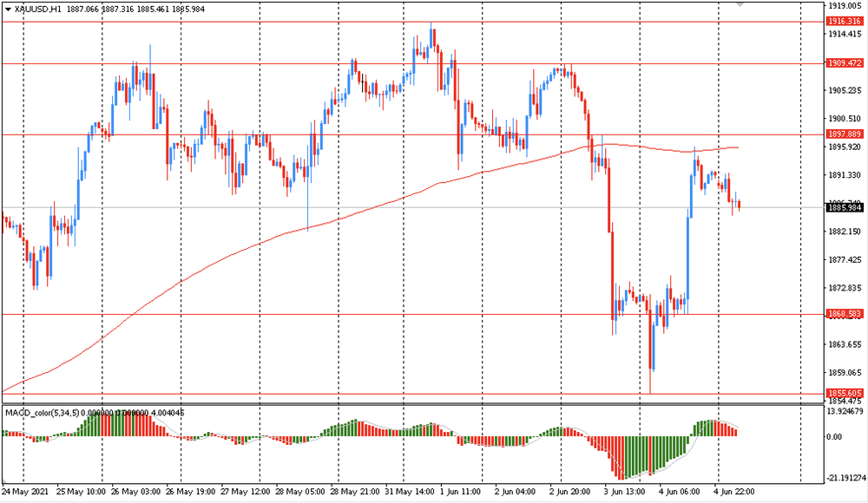868x503 pixels.
Task: Click the 1882.150 price scale value
Action: tap(845, 232)
